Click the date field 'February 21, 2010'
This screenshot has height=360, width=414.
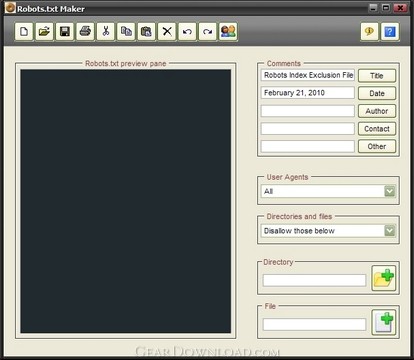308,93
